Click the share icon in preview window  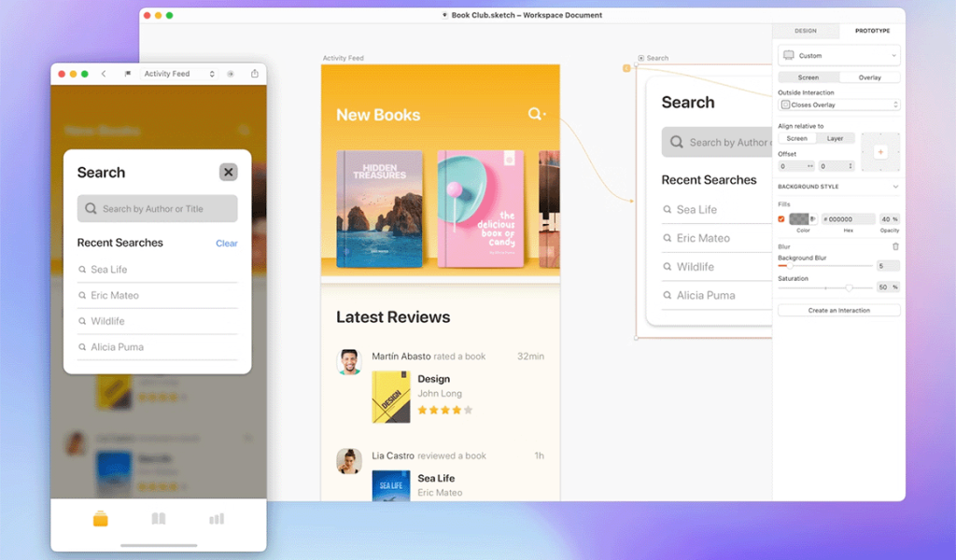(255, 74)
